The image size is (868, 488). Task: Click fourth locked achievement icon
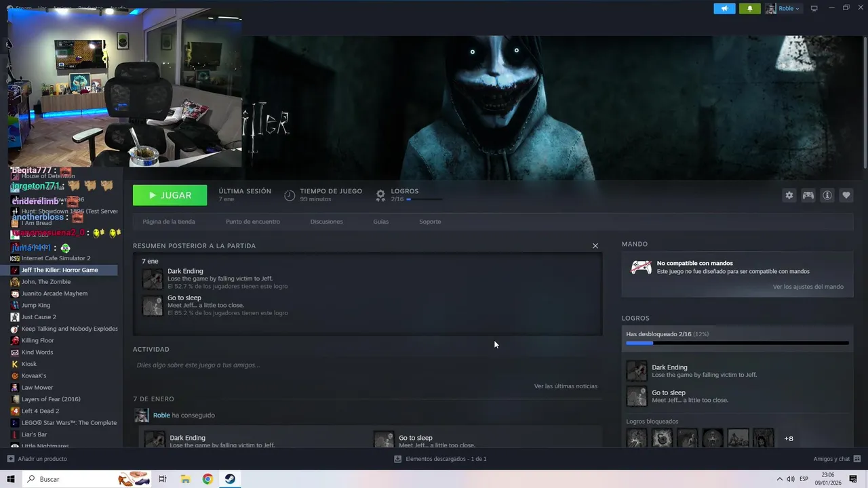(713, 439)
